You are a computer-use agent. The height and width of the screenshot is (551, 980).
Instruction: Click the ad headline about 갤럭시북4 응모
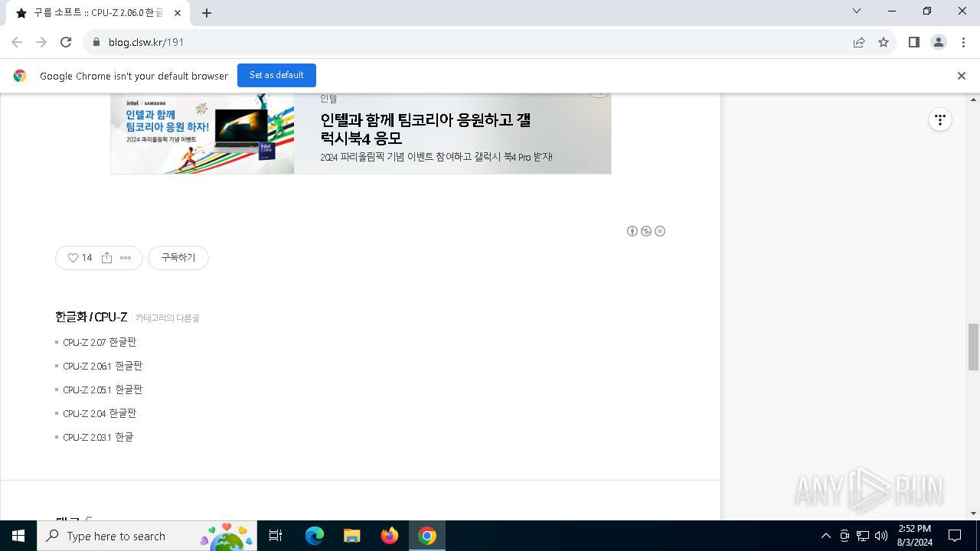(426, 129)
